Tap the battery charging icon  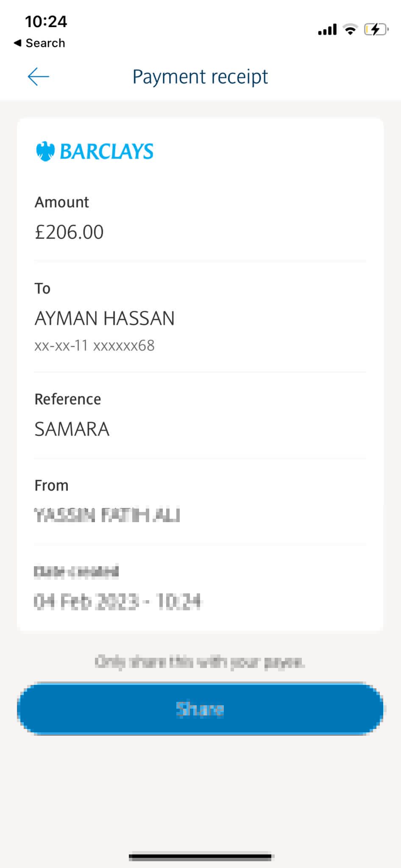[376, 29]
